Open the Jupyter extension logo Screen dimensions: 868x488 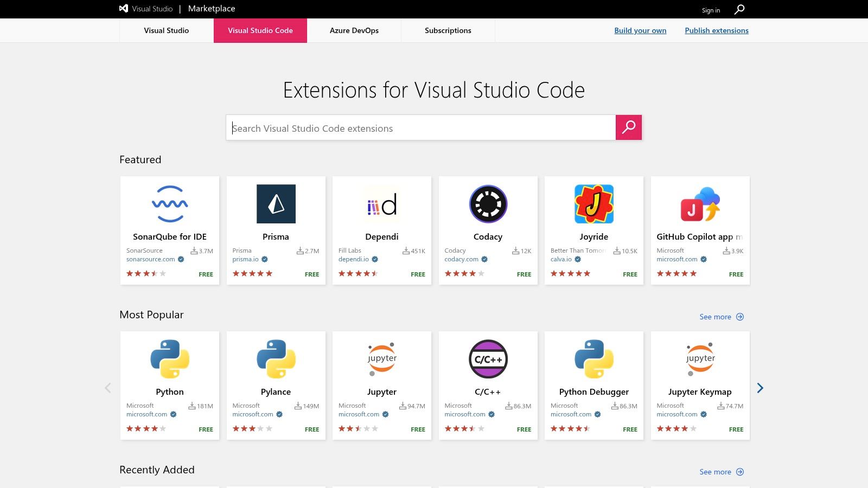pos(382,359)
